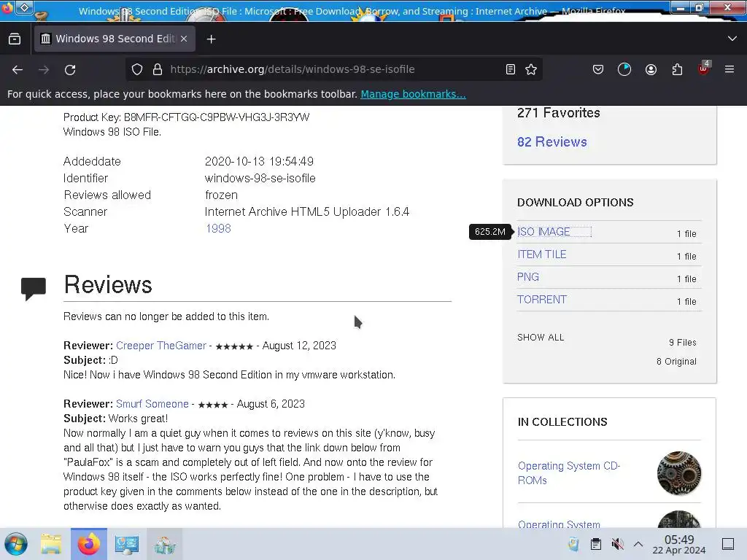This screenshot has height=560, width=747.
Task: Click identifier value windows-98-se-isofile
Action: coord(260,178)
